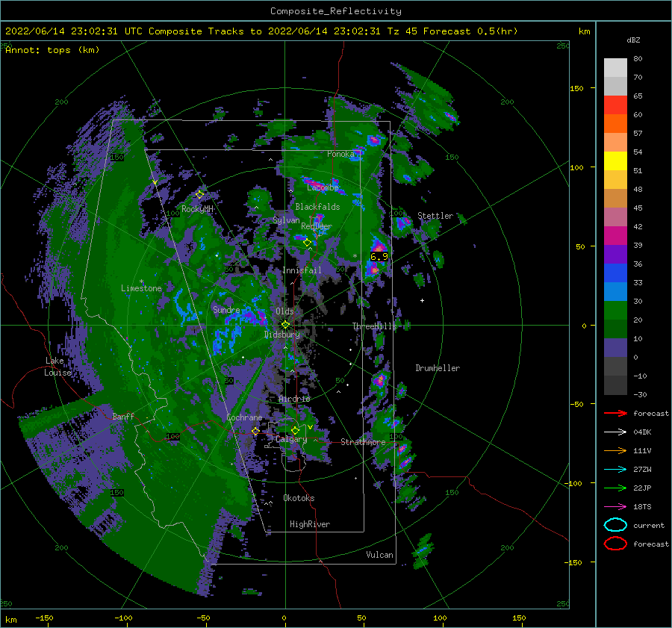Click the Okotoks city label
This screenshot has height=628, width=672.
(x=299, y=497)
